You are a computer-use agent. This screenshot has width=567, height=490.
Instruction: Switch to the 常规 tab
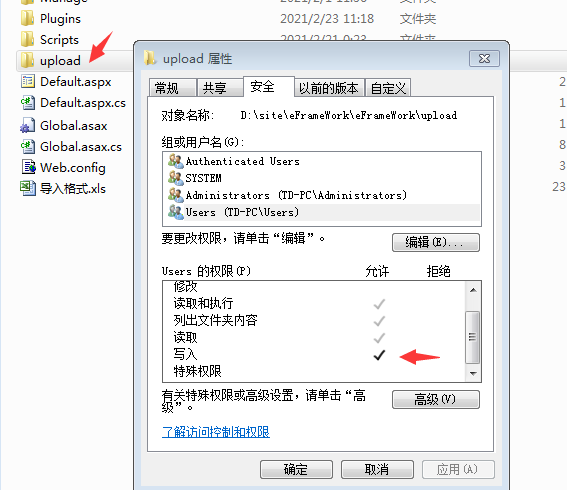pyautogui.click(x=173, y=88)
